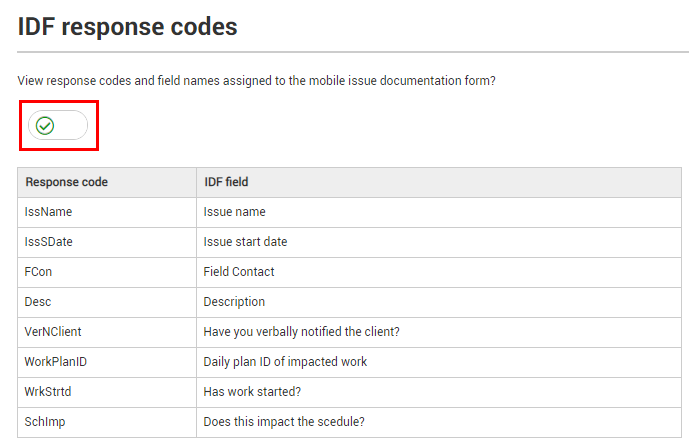The width and height of the screenshot is (689, 445).
Task: Select the Field Contact cell
Action: [x=439, y=272]
